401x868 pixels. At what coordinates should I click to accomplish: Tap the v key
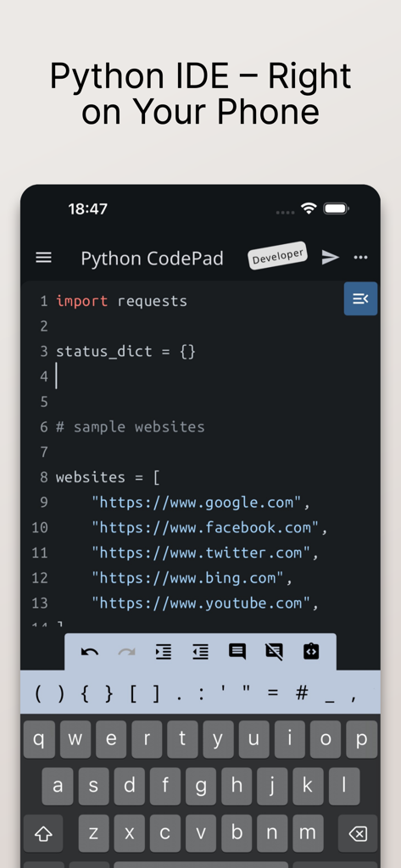200,833
